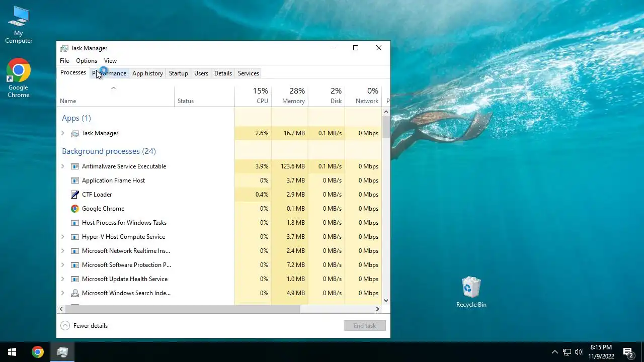Switch to the Services tab
This screenshot has height=362, width=644.
click(249, 73)
